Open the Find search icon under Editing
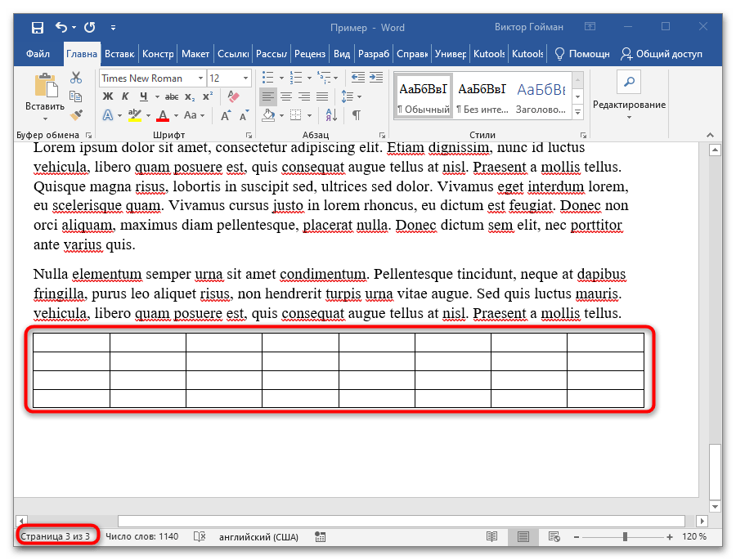Viewport: 736px width, 560px height. [629, 82]
